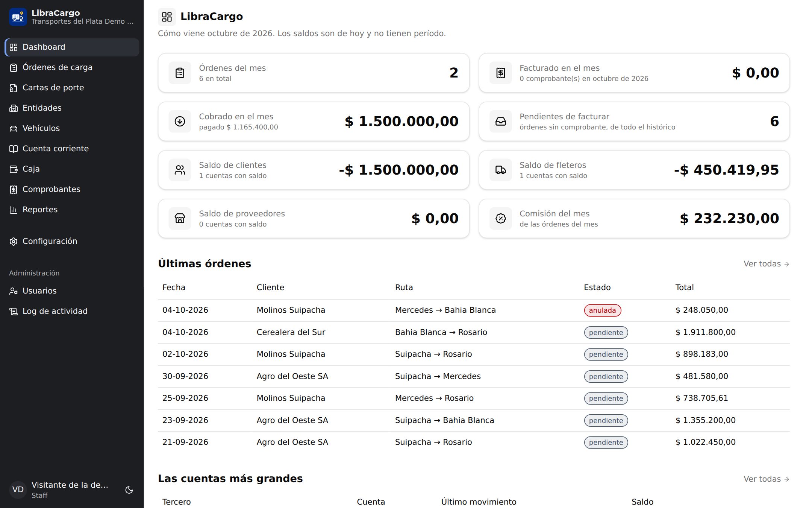Open the Comprobantes section
Image resolution: width=812 pixels, height=508 pixels.
pyautogui.click(x=72, y=190)
